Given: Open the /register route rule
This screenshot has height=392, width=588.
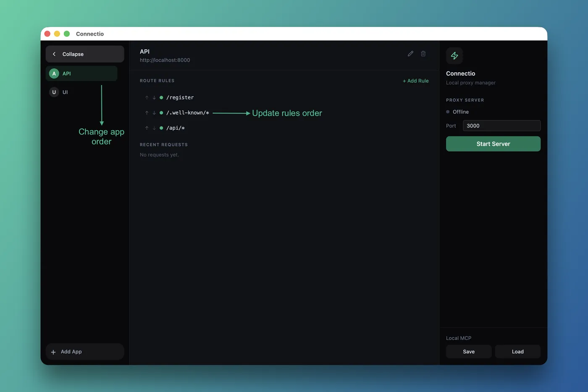Looking at the screenshot, I should (180, 97).
